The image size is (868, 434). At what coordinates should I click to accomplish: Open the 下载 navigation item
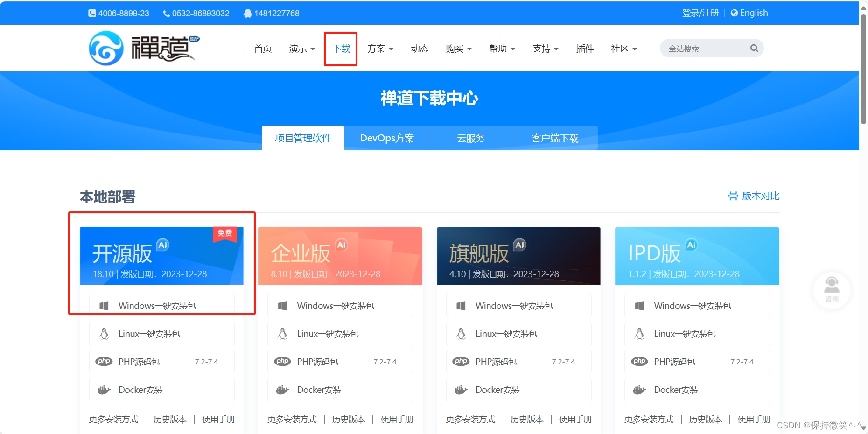341,49
